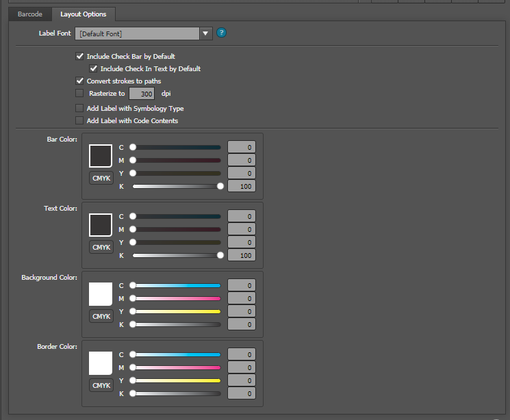The width and height of the screenshot is (510, 420).
Task: Click the Bar Color K slider handle
Action: pyautogui.click(x=220, y=186)
